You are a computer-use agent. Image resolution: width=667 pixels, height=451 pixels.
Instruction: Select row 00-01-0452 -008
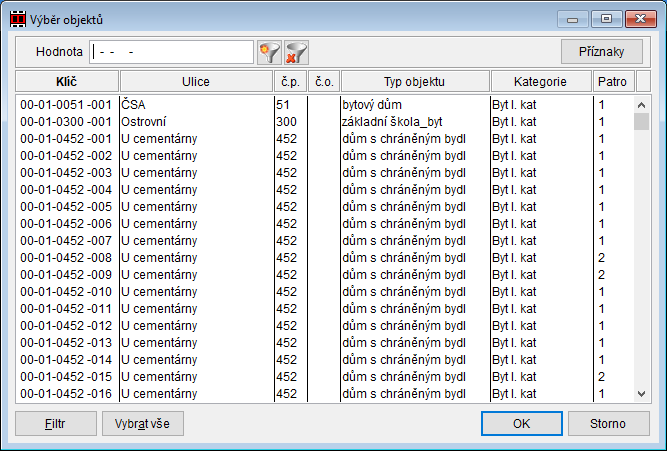pyautogui.click(x=68, y=257)
